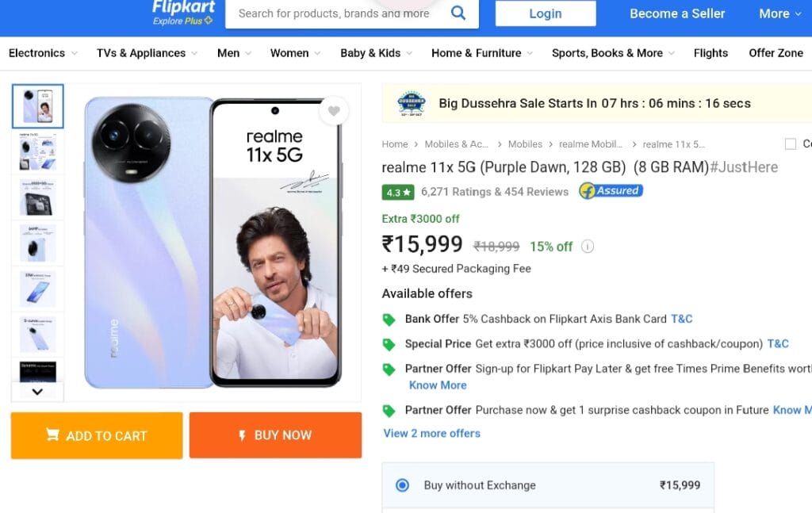
Task: Click the ADD TO CART button
Action: click(97, 435)
